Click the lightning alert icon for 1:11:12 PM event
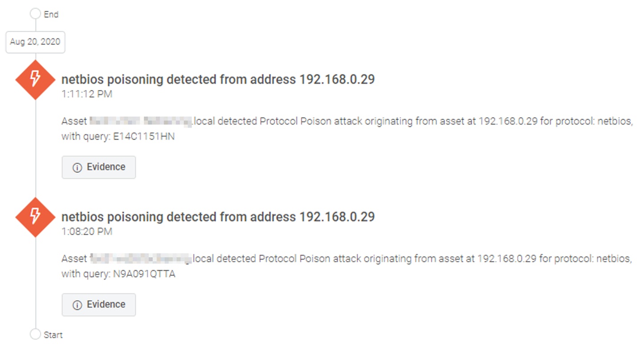Image resolution: width=644 pixels, height=347 pixels. 35,80
